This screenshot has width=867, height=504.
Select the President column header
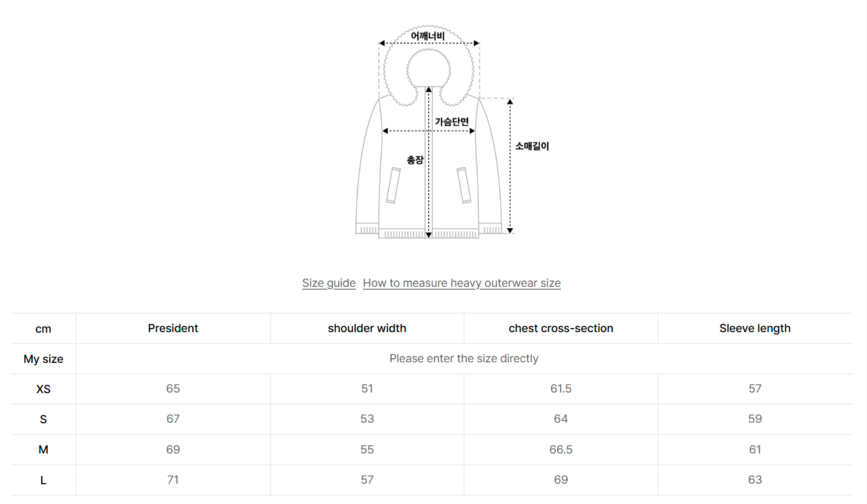[173, 329]
